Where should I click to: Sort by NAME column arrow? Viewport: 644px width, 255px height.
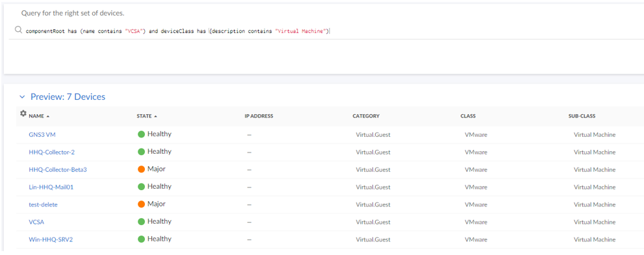(47, 116)
